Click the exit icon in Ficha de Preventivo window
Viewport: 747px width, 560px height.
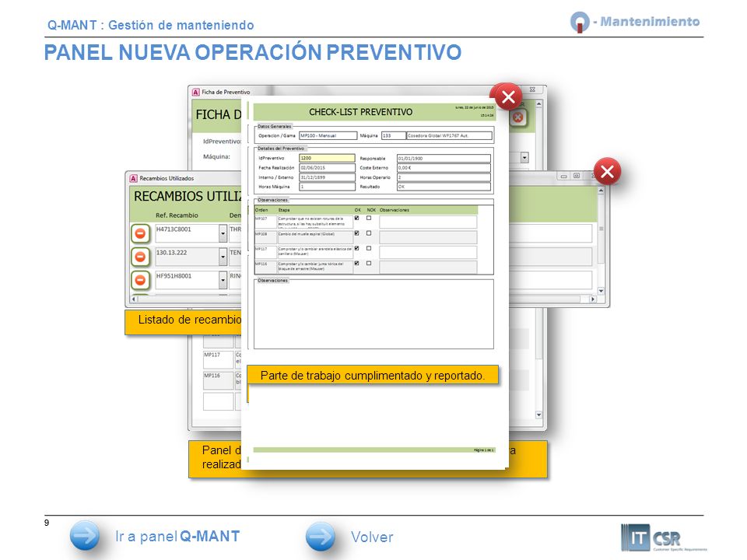tap(518, 117)
